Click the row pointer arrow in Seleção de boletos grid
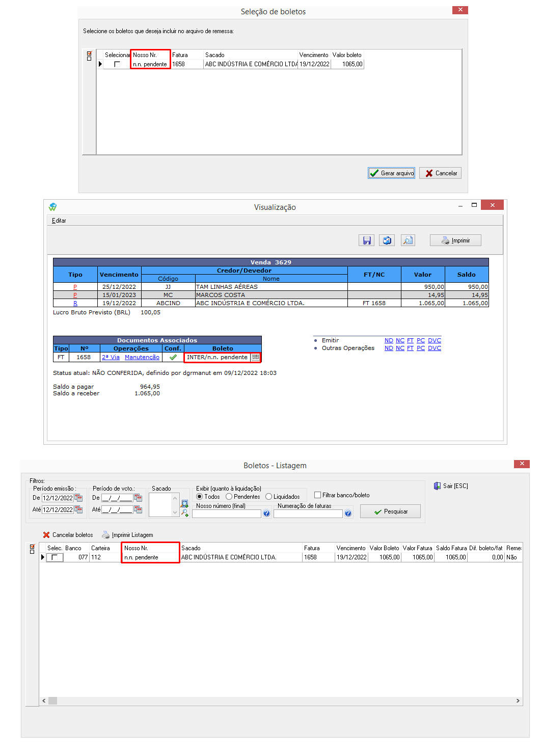Image resolution: width=542 pixels, height=756 pixels. click(x=100, y=64)
